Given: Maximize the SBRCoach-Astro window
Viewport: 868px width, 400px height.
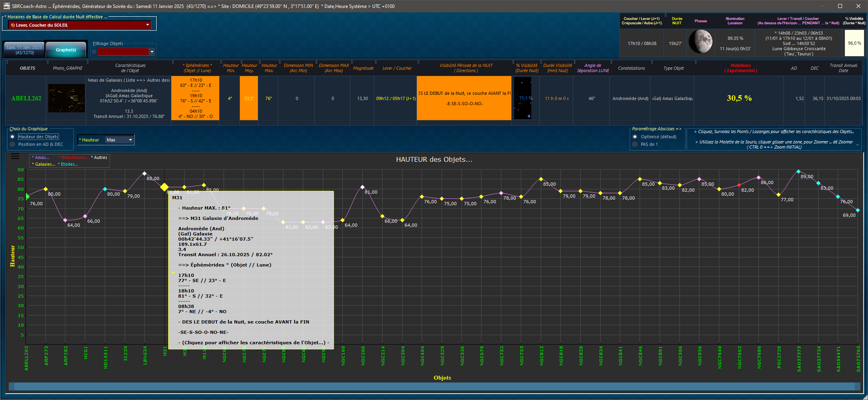Looking at the screenshot, I should [x=840, y=6].
